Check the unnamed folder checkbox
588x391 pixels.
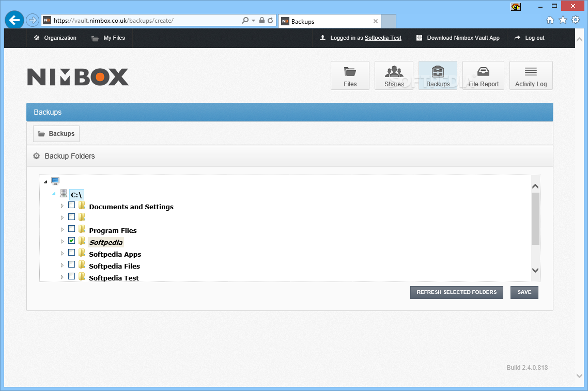tap(72, 217)
